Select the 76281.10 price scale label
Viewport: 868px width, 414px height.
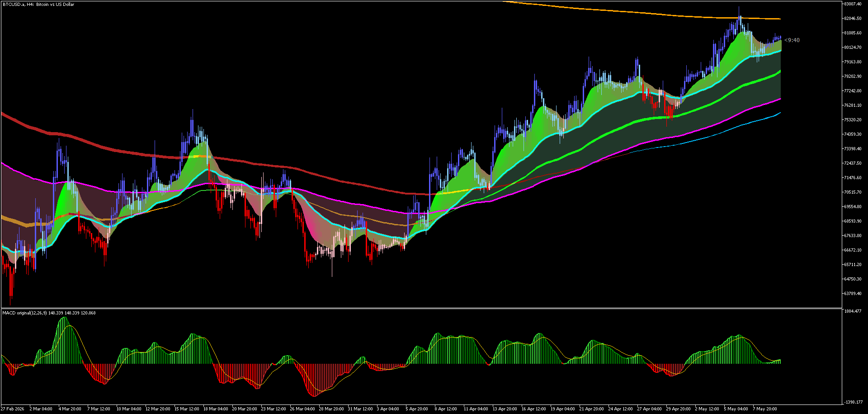tap(853, 105)
